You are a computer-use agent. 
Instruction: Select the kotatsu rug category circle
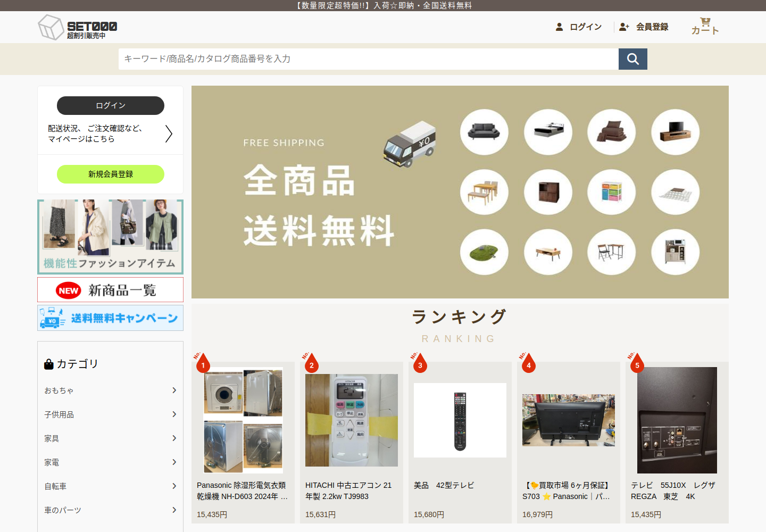(676, 192)
